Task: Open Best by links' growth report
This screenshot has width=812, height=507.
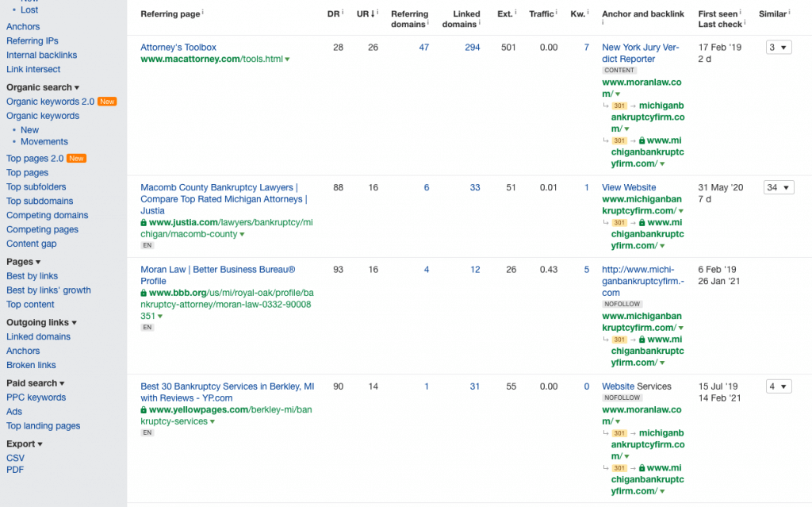Action: click(x=48, y=290)
